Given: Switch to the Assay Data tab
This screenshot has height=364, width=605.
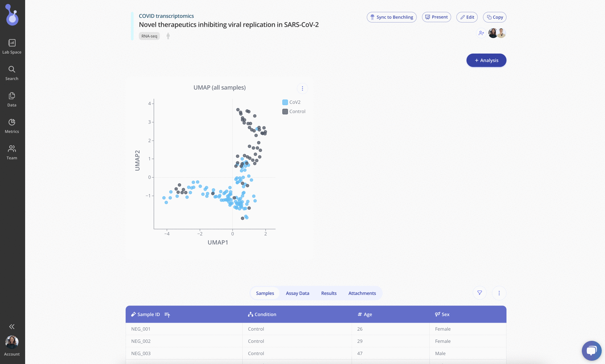Looking at the screenshot, I should (298, 293).
